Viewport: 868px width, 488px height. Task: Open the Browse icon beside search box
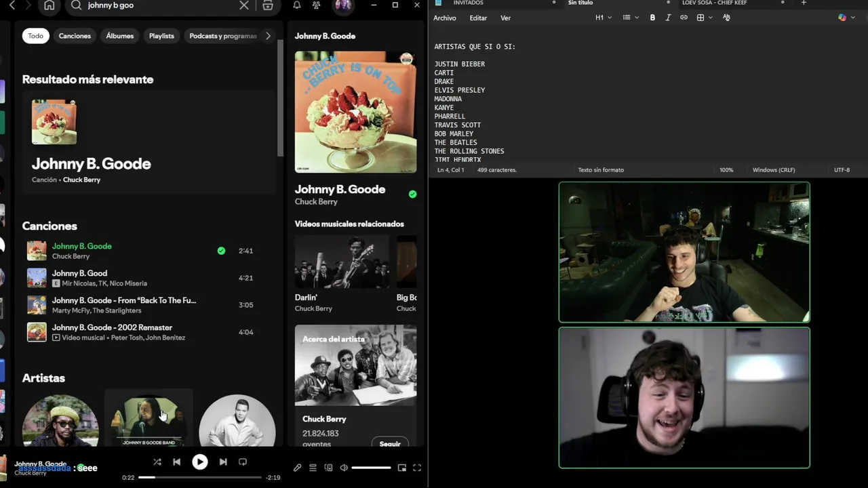[268, 5]
